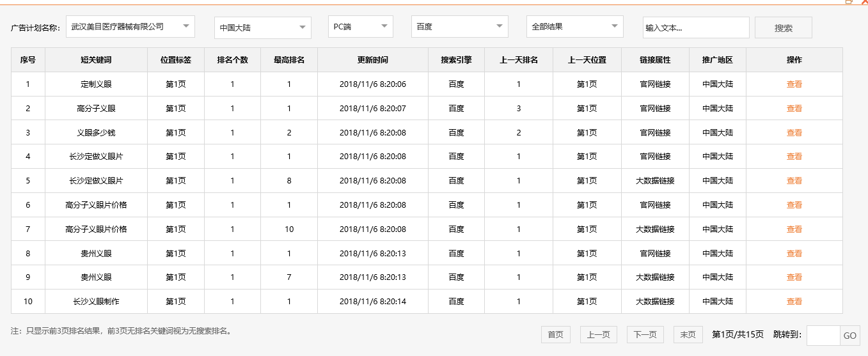Focus the 跳转到 page number field

click(823, 336)
